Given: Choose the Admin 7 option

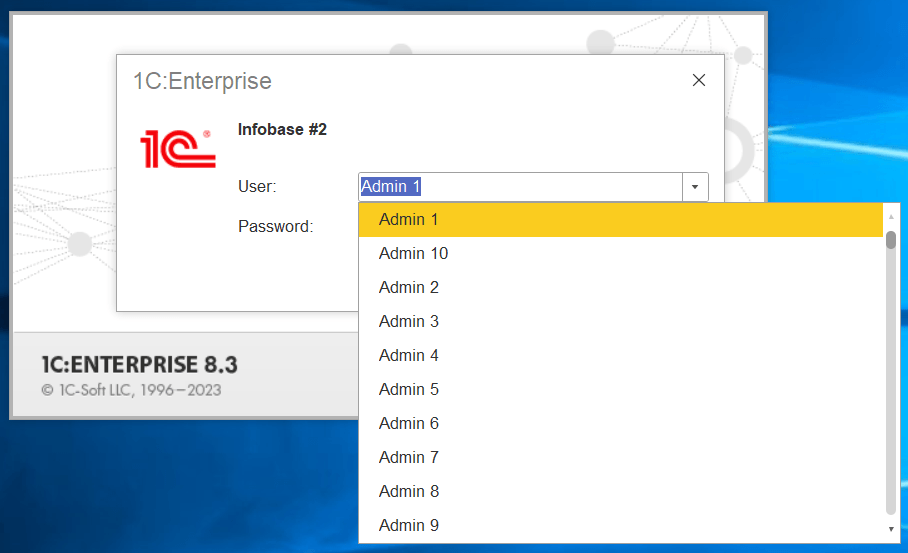Looking at the screenshot, I should (409, 458).
